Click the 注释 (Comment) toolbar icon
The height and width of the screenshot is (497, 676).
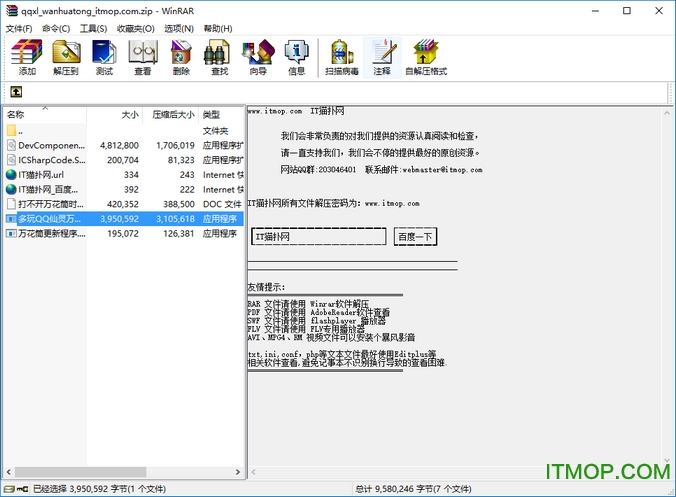coord(382,57)
